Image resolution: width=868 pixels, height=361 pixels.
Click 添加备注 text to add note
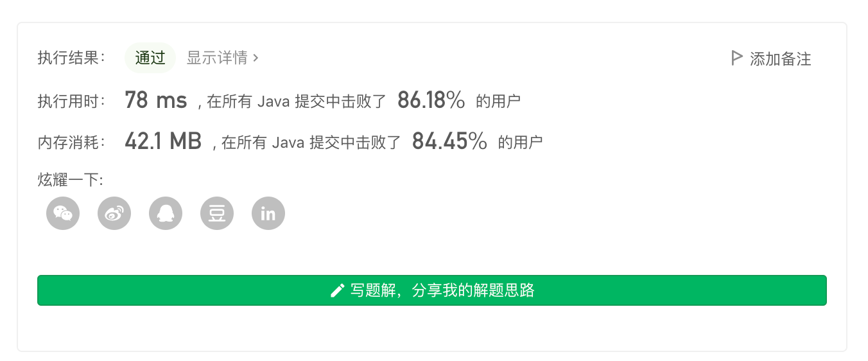781,59
